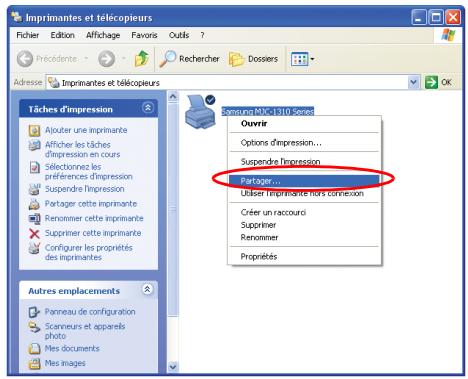
Task: Go up one folder level icon
Action: point(142,59)
